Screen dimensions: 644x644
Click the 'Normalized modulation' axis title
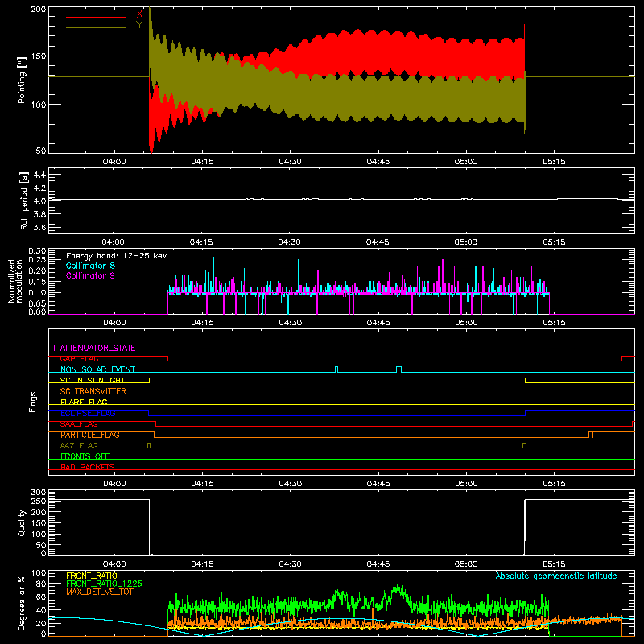coord(15,281)
